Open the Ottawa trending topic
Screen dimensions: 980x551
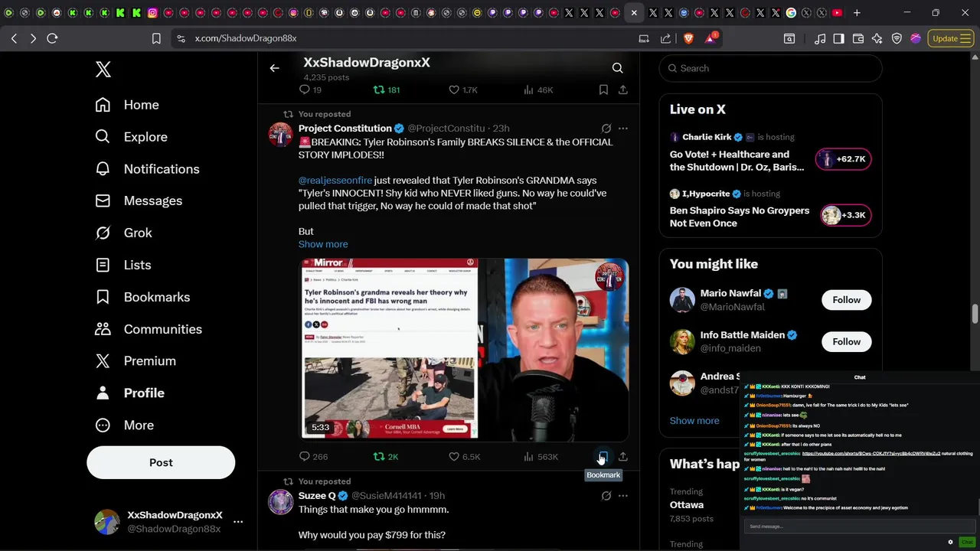coord(687,505)
